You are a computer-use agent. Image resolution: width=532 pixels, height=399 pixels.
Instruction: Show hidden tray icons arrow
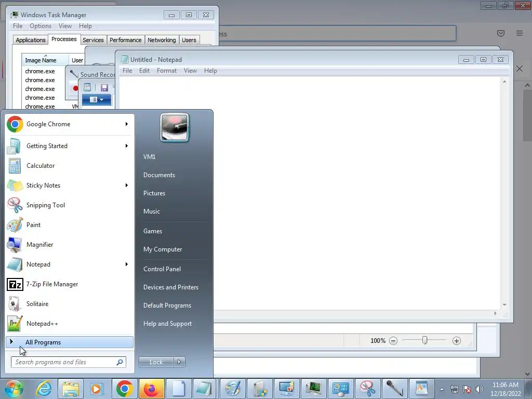[x=442, y=389]
